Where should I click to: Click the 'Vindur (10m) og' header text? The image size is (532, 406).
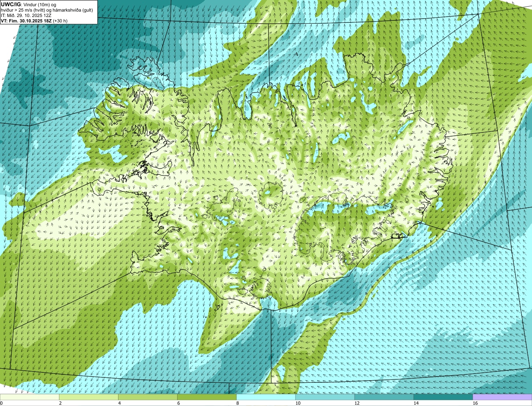click(x=39, y=5)
